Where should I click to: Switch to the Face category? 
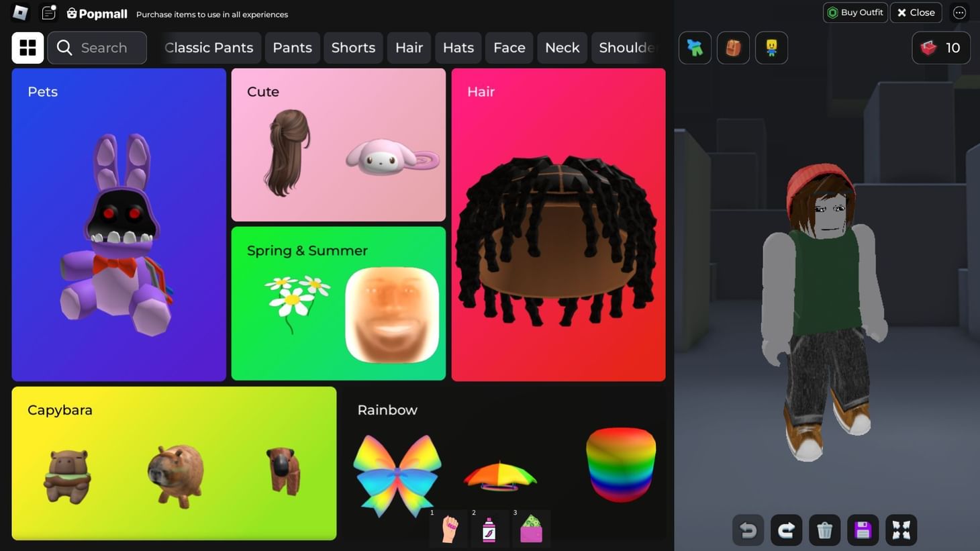click(x=508, y=48)
